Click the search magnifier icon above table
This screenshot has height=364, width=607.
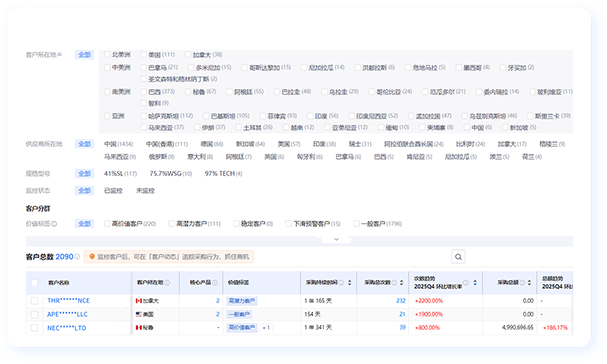[x=458, y=257]
